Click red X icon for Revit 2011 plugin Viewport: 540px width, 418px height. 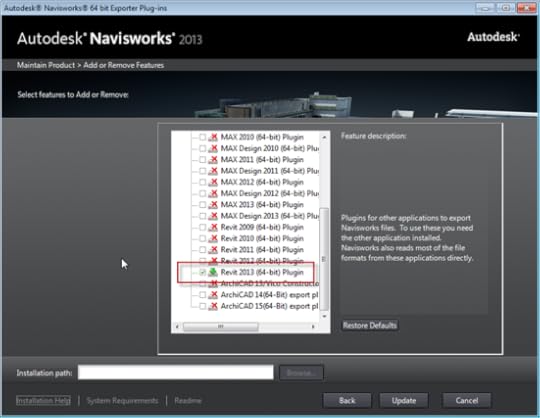213,250
